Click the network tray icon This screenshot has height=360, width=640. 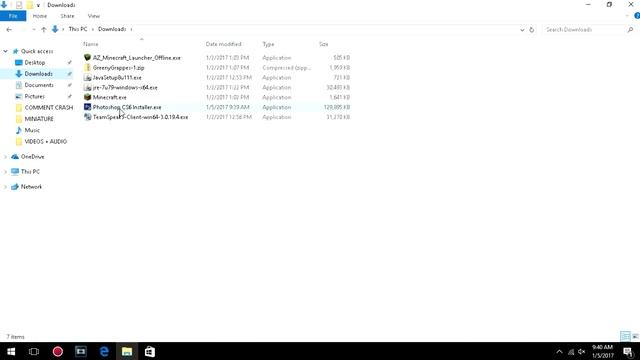571,352
